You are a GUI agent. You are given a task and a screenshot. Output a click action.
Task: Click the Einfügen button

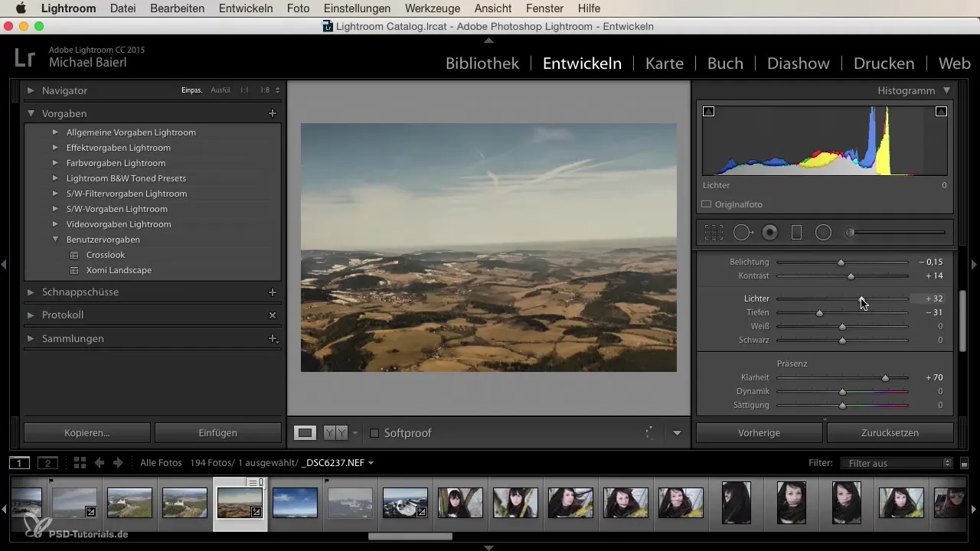click(x=218, y=433)
